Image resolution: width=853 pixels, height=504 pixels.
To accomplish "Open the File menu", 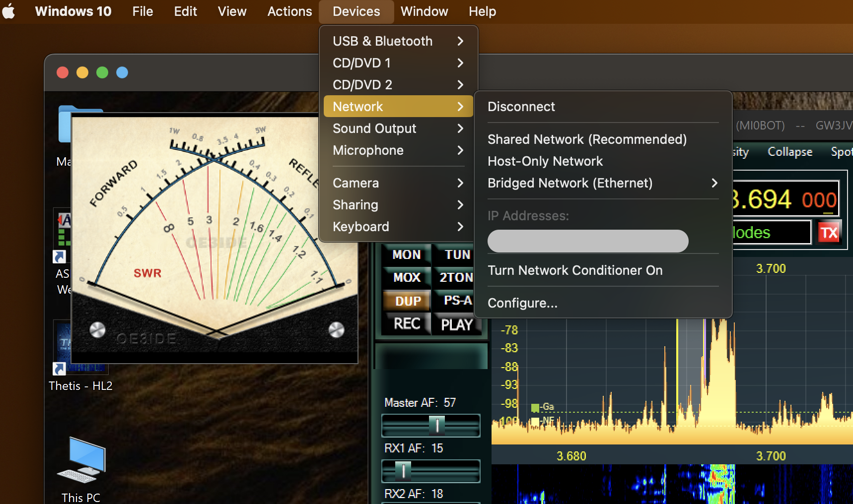I will point(142,11).
